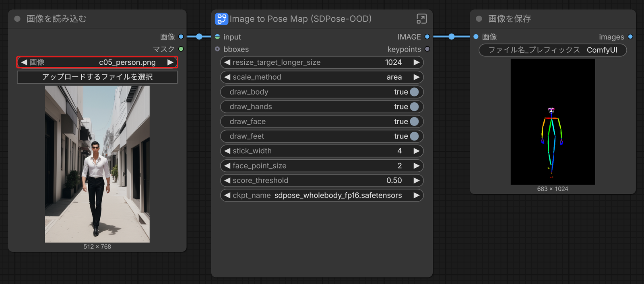Click the expand icon on the Image to Pose Map node
The width and height of the screenshot is (644, 284).
pyautogui.click(x=421, y=19)
